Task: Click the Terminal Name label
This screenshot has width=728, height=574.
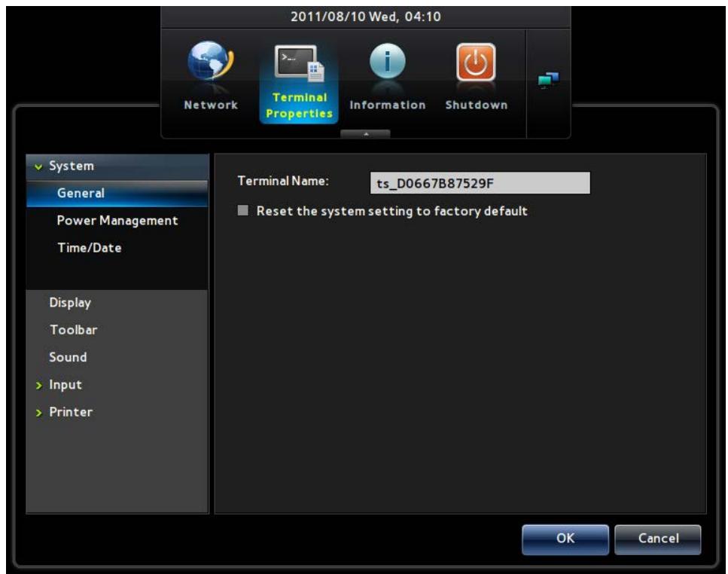Action: pos(283,181)
